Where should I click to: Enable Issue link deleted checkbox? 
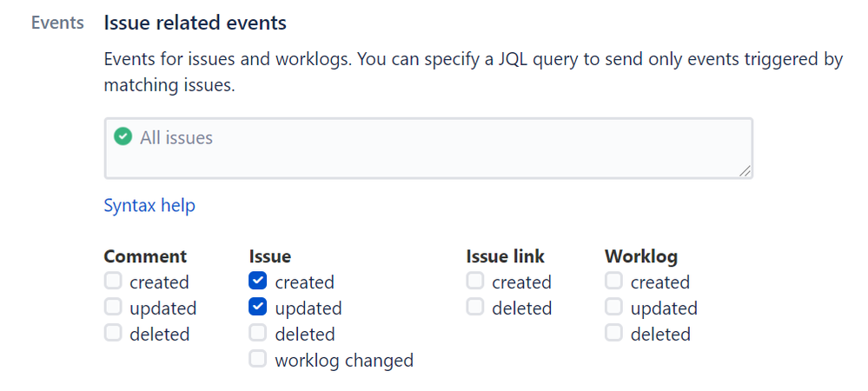pos(475,307)
